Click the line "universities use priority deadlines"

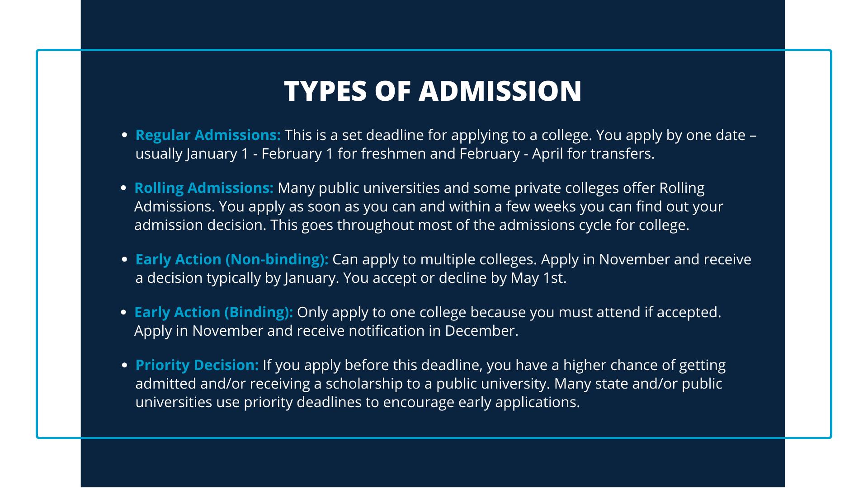point(357,402)
